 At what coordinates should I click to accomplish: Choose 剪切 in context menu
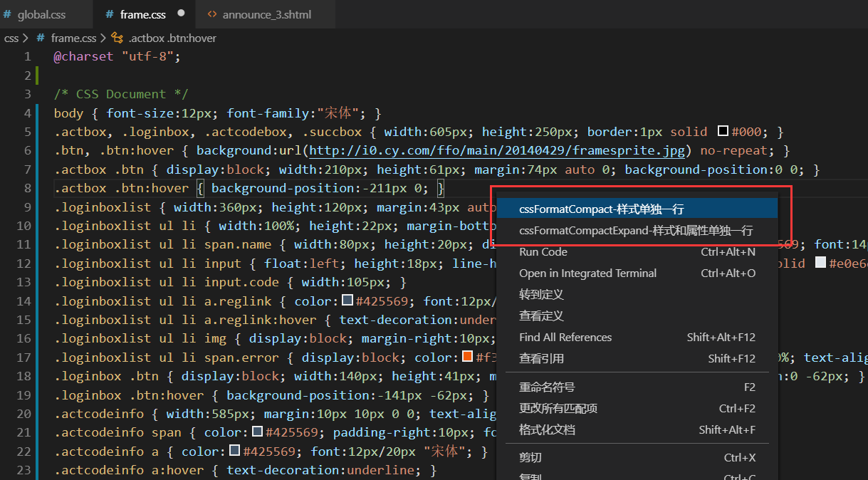(637, 457)
